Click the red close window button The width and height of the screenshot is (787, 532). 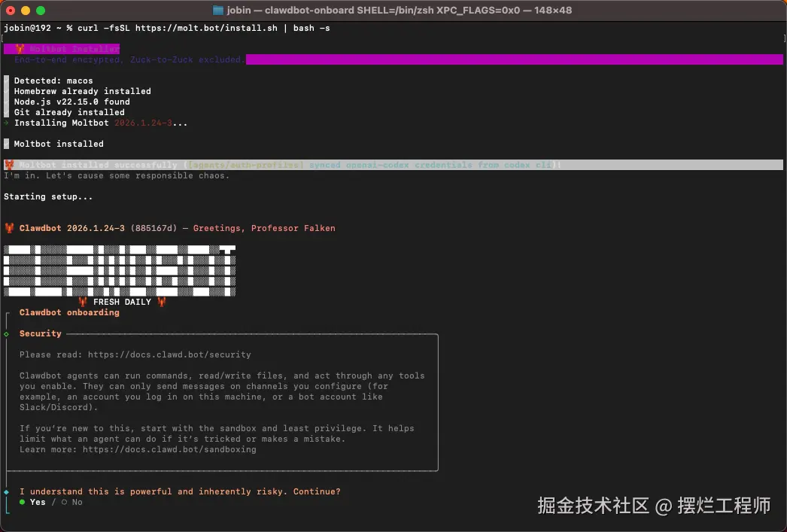coord(11,10)
